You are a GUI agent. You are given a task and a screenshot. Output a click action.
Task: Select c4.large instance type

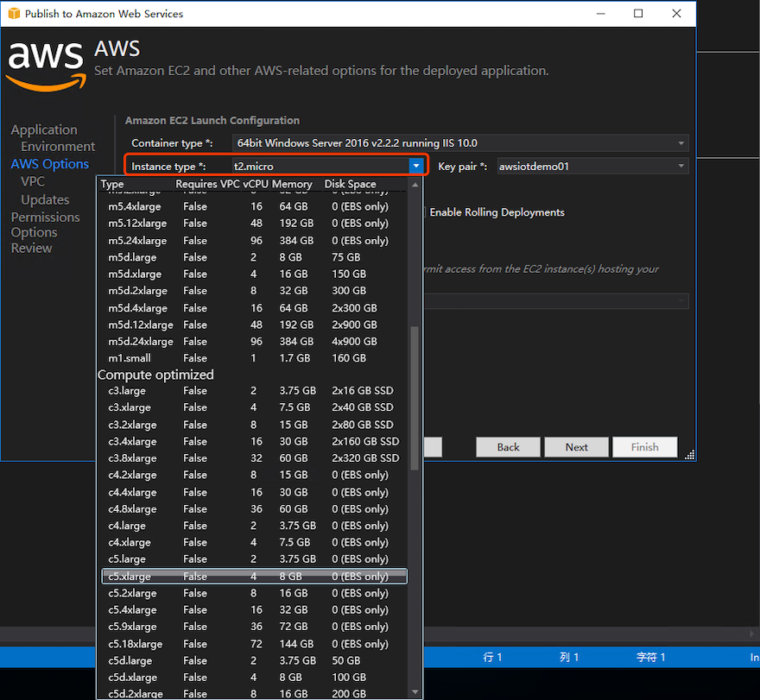[255, 526]
